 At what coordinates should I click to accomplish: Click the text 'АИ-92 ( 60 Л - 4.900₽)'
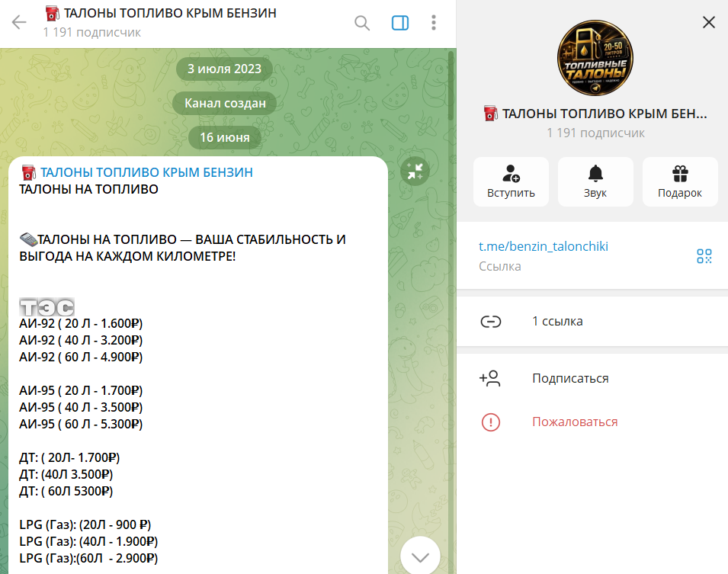81,357
